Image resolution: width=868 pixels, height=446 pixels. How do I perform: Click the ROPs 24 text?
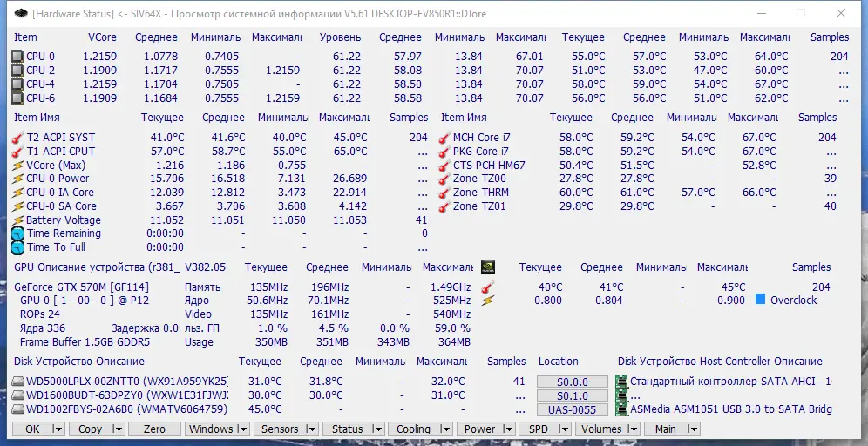coord(40,314)
